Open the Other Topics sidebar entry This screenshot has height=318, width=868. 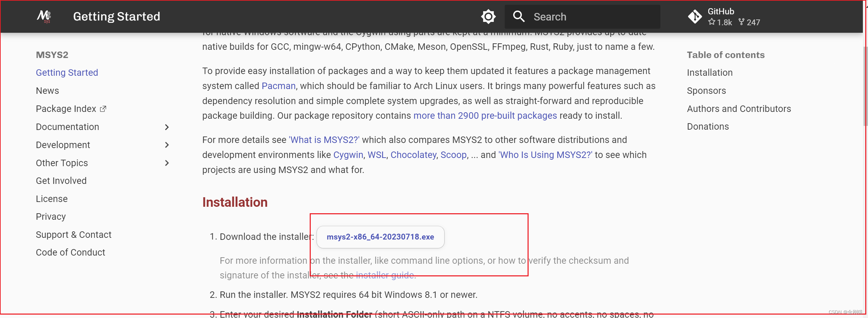coord(62,163)
